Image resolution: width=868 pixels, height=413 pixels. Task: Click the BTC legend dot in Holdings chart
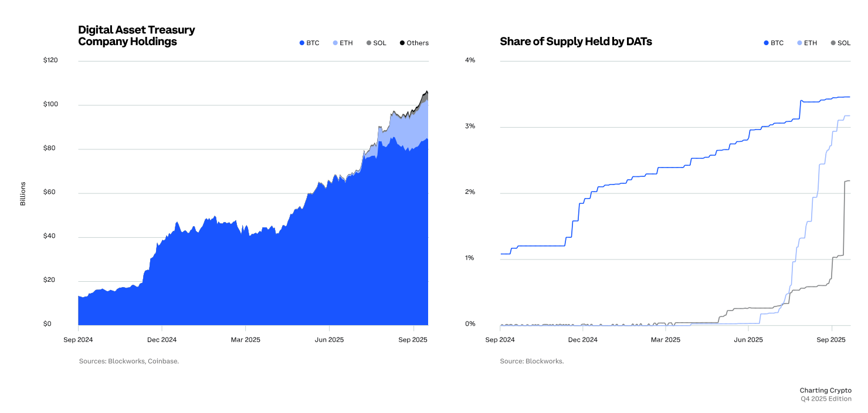coord(302,43)
